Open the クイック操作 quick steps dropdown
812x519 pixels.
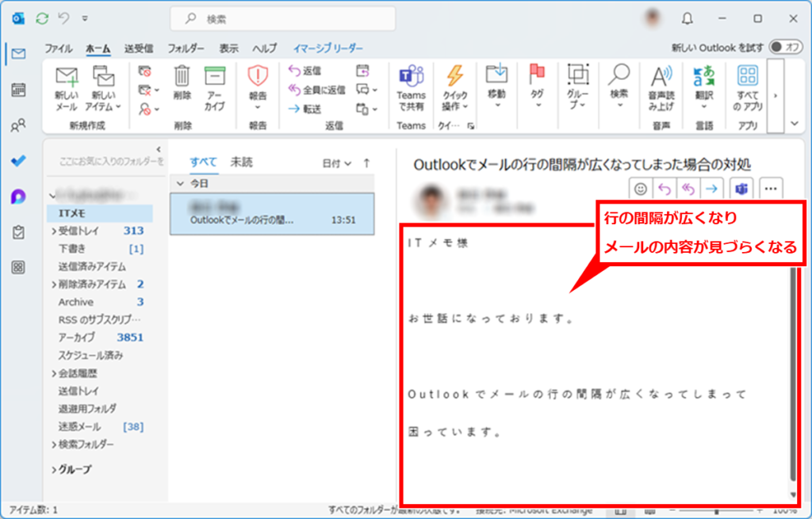[x=454, y=89]
